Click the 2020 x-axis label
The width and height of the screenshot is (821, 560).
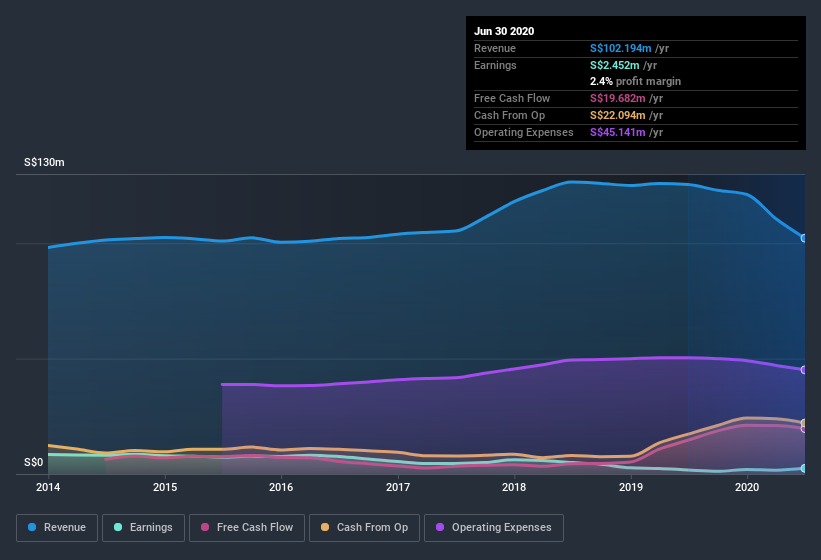747,487
